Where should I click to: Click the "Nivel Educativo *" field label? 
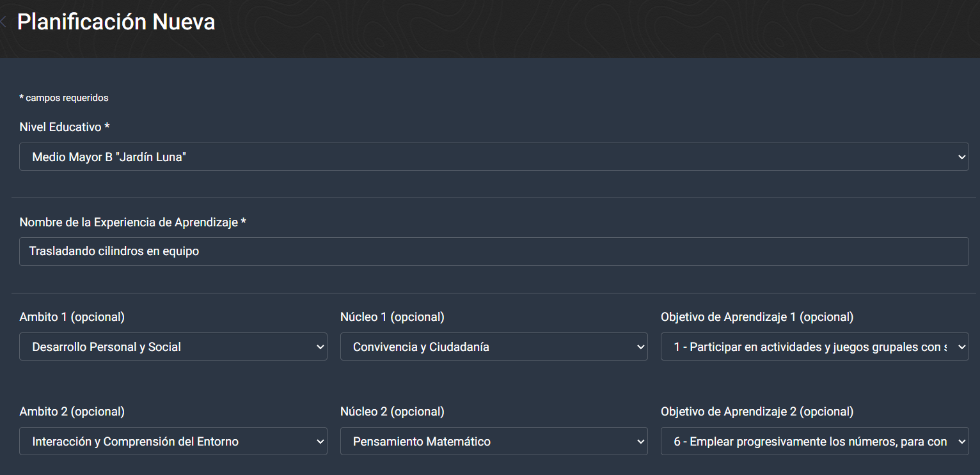click(65, 127)
